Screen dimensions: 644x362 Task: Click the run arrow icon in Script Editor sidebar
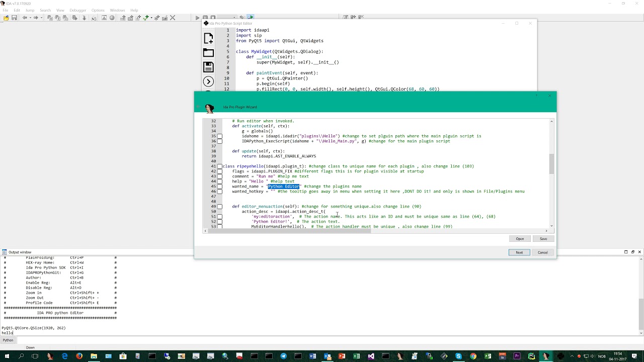[208, 81]
